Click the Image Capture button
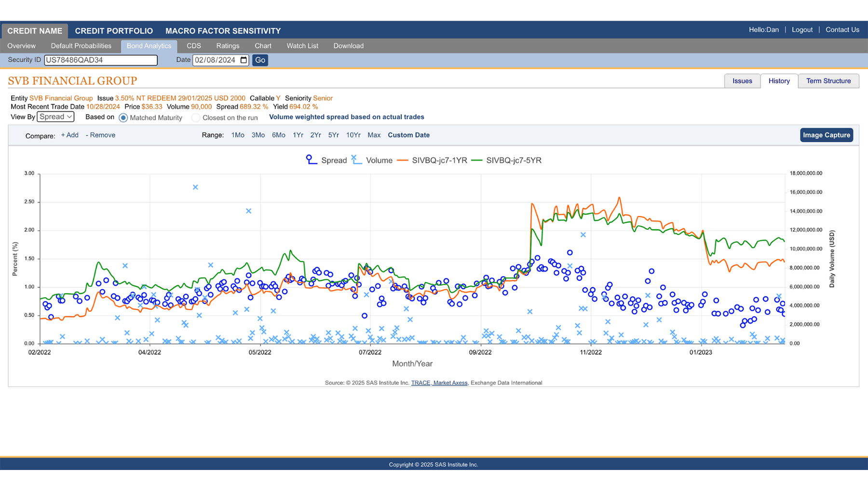 point(826,135)
